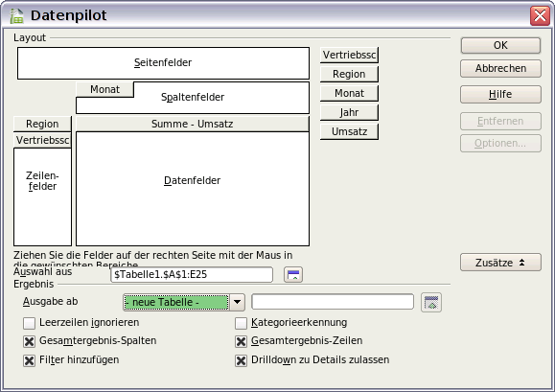Select Vertriebssc in the Zeilenfelder area
The image size is (555, 392).
[42, 141]
